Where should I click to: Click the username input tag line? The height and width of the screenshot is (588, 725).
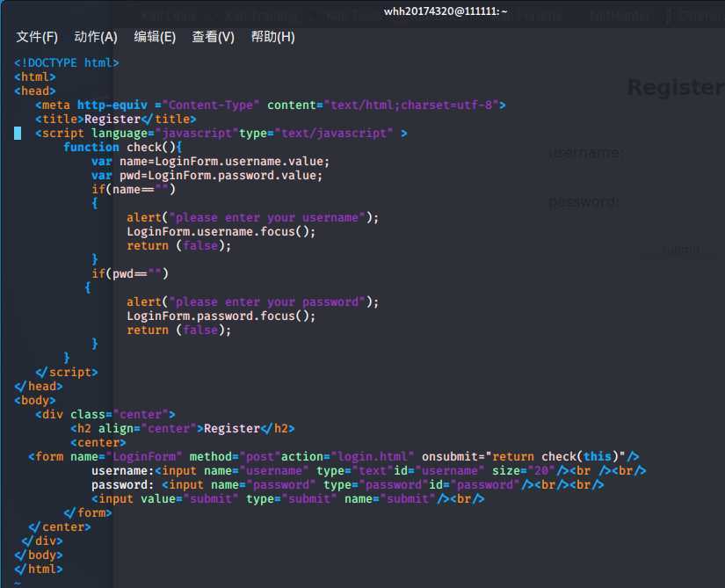click(x=369, y=470)
